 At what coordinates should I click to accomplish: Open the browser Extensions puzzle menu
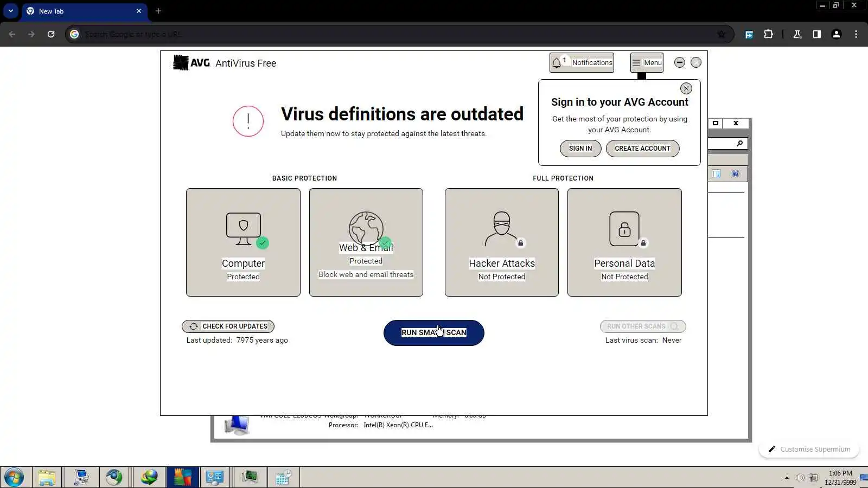tap(768, 34)
